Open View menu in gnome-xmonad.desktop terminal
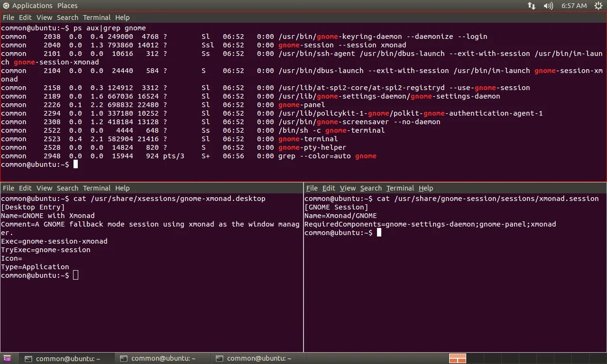Screen dimensions: 607x364 45,188
